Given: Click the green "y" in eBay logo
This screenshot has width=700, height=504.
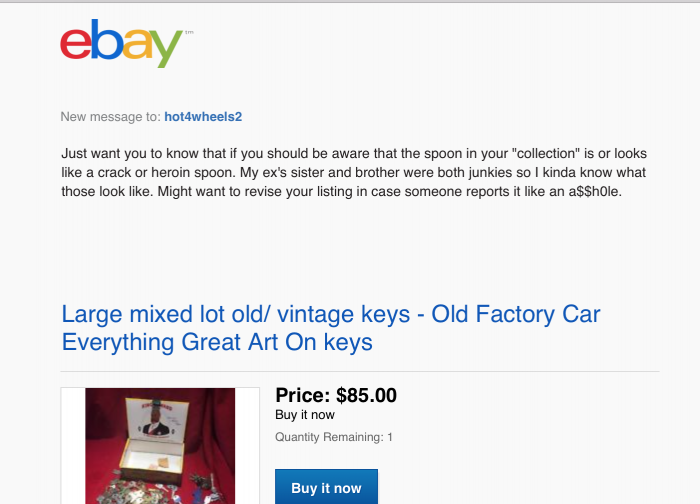Looking at the screenshot, I should click(x=166, y=48).
